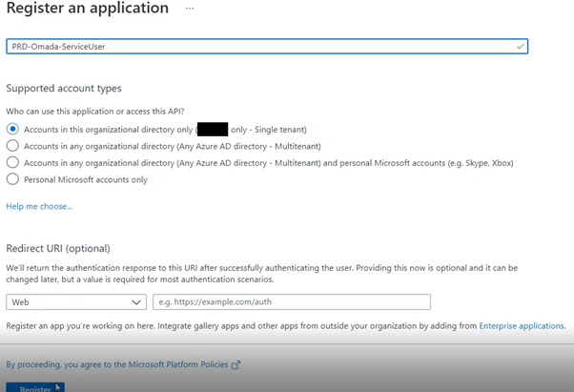Open the ellipsis menu beside Register an application
Screen dimensions: 574x392
[x=189, y=9]
